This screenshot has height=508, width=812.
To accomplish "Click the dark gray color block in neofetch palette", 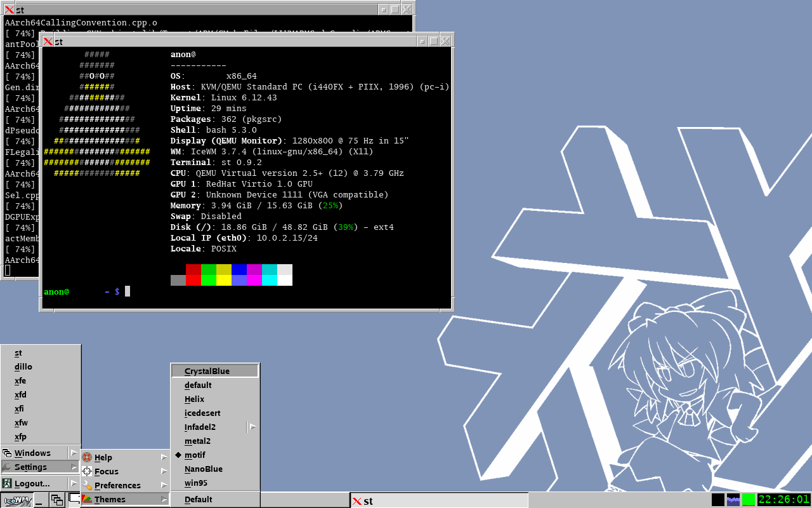I will (x=178, y=280).
